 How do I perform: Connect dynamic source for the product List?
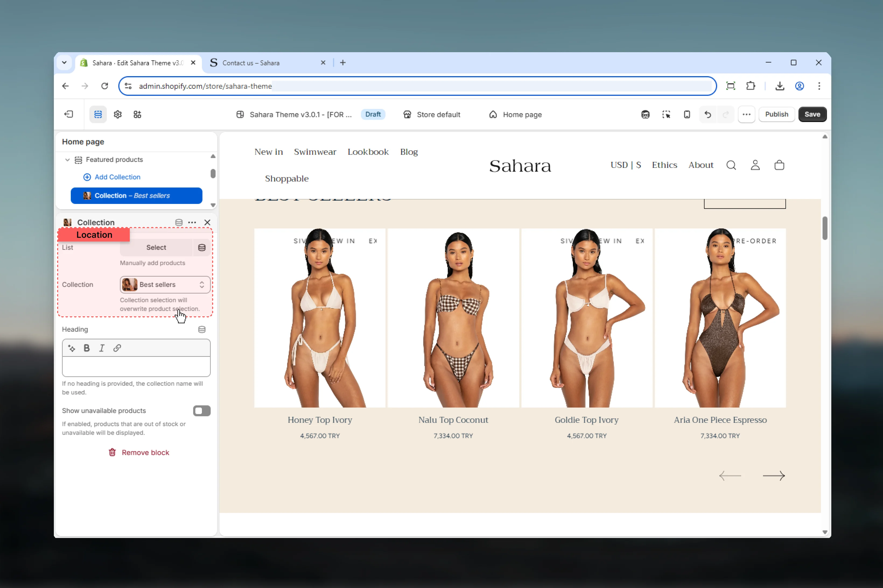[x=202, y=247]
